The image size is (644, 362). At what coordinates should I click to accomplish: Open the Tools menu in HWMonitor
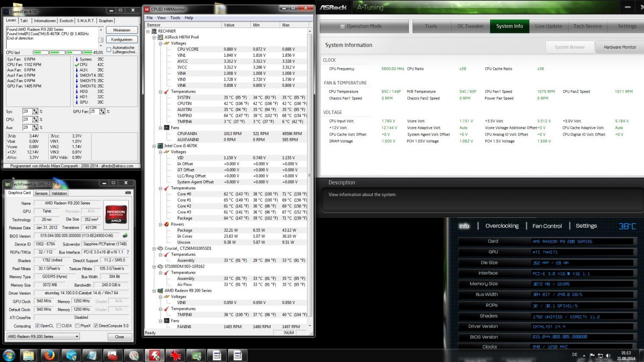click(175, 18)
